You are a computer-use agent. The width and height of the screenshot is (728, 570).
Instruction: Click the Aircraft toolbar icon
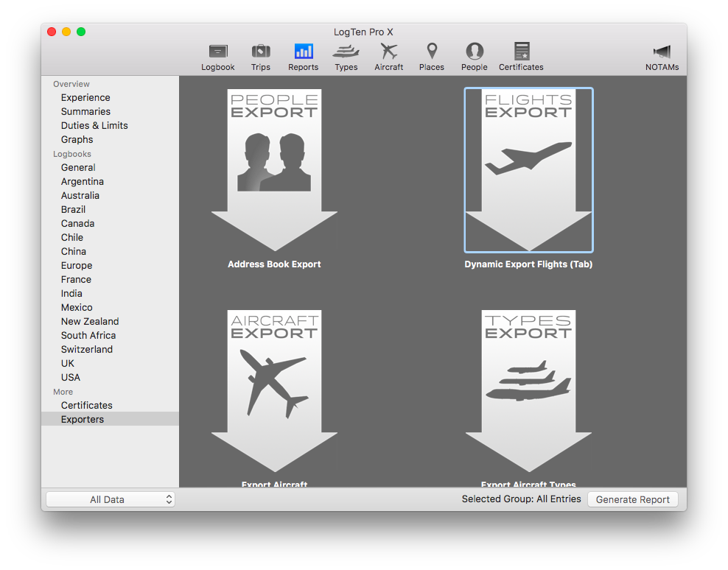pyautogui.click(x=388, y=52)
